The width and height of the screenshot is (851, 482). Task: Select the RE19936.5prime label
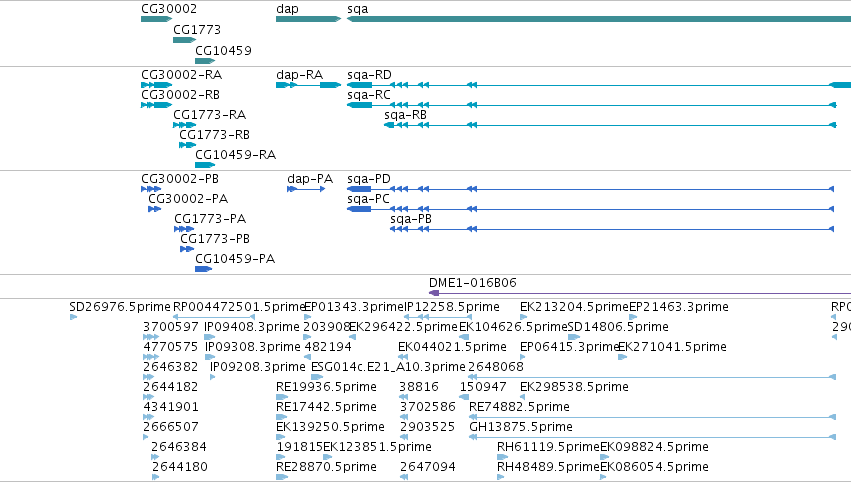[326, 387]
